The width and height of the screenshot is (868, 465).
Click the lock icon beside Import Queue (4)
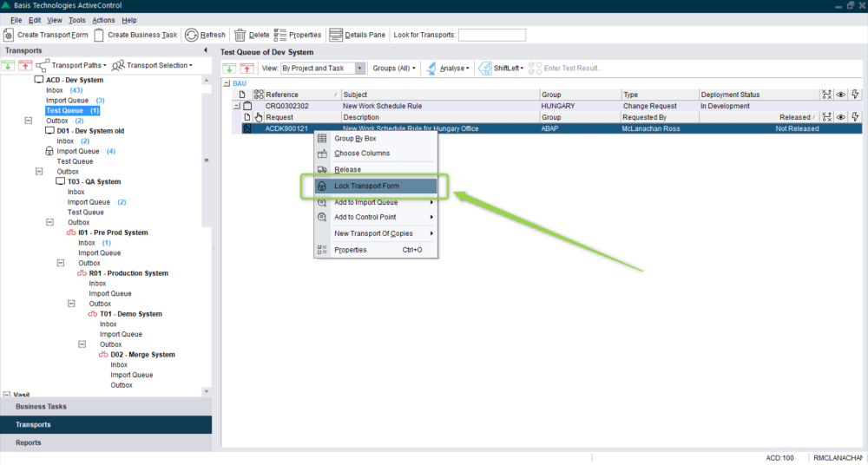click(49, 151)
